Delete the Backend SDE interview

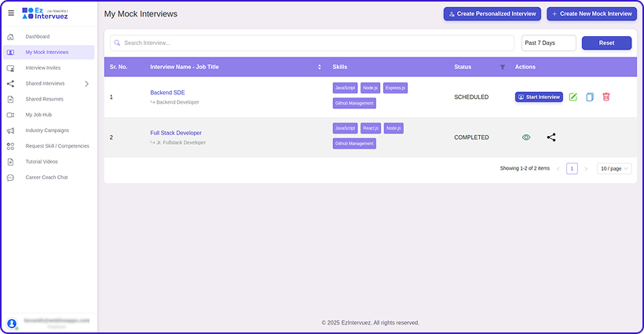coord(606,97)
